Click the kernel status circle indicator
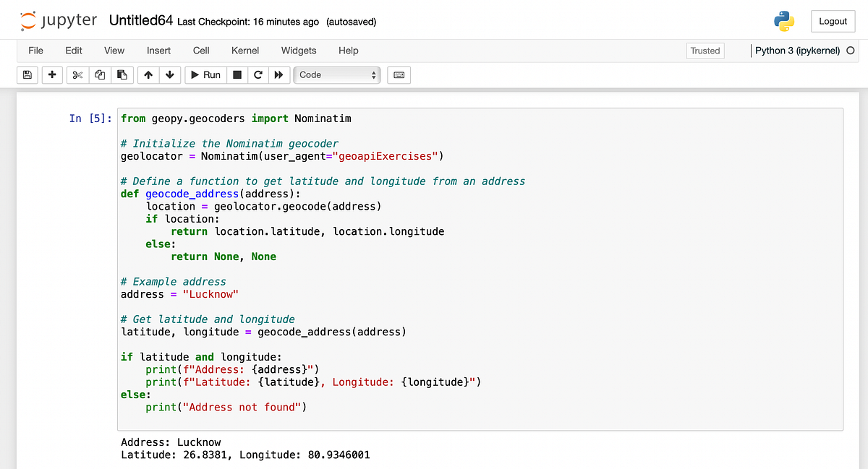The image size is (868, 469). coord(851,51)
